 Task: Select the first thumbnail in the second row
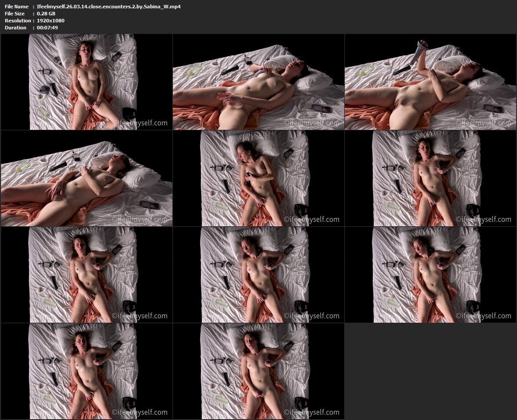[86, 178]
